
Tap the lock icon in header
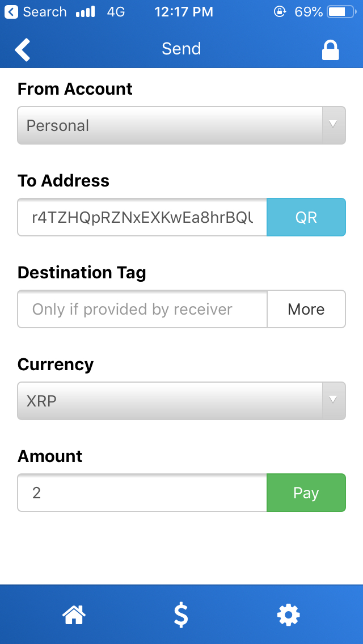pyautogui.click(x=330, y=49)
